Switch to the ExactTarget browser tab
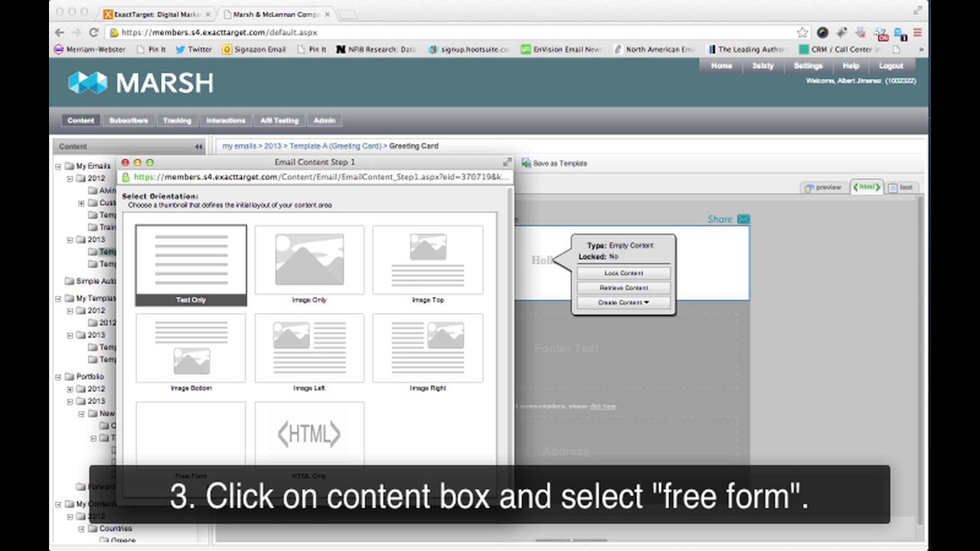Screen dimensions: 980x551 157,14
